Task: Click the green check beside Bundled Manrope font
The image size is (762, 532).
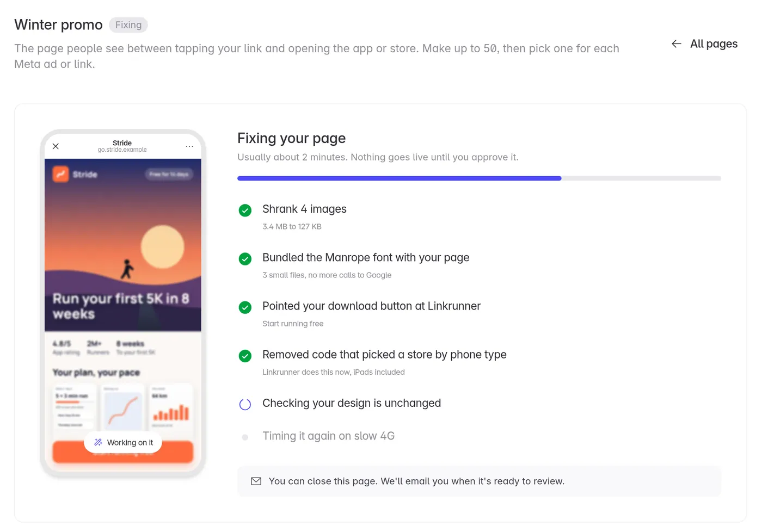Action: coord(245,259)
